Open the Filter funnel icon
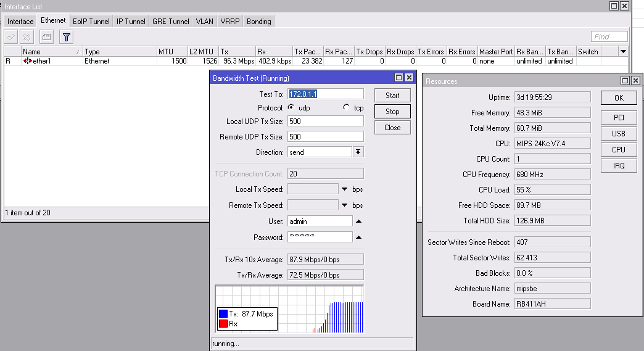Image resolution: width=644 pixels, height=351 pixels. click(x=66, y=37)
